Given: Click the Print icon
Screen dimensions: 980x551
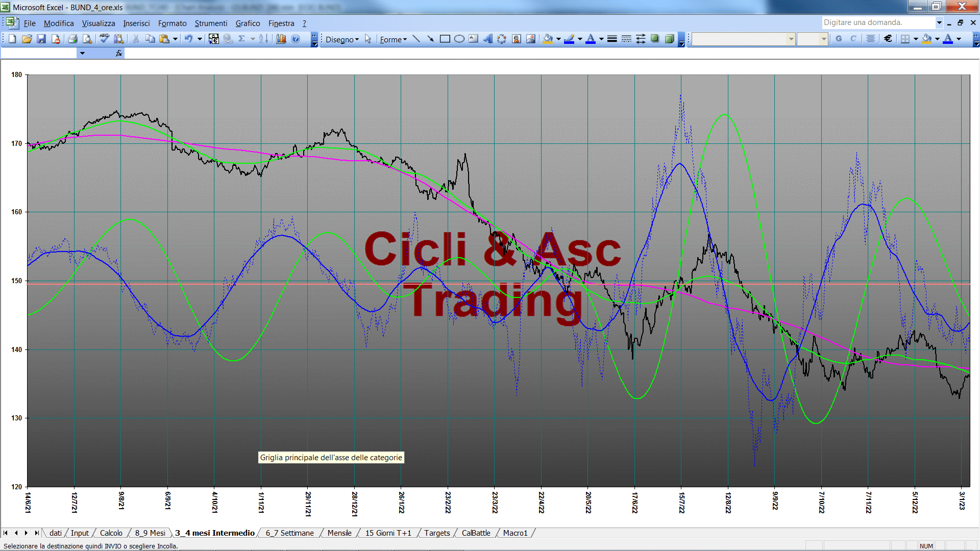Looking at the screenshot, I should [72, 39].
